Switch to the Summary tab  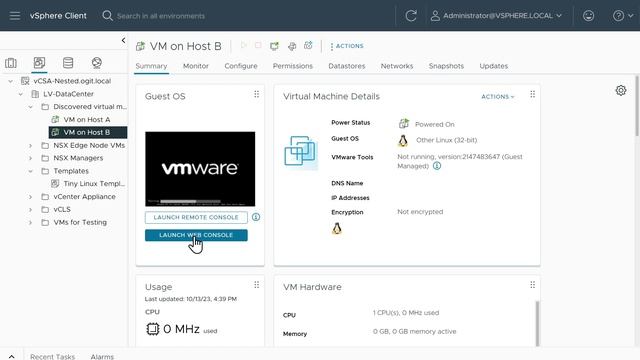coord(151,66)
